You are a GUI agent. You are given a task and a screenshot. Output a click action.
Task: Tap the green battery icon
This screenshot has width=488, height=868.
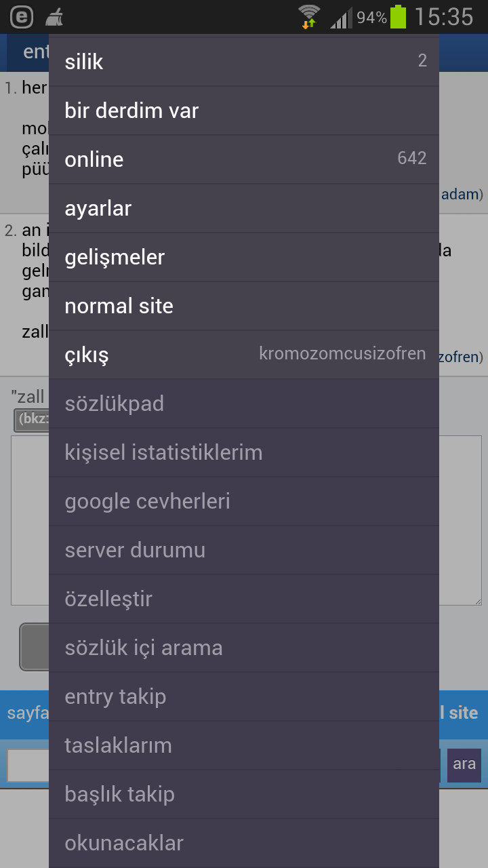click(399, 16)
